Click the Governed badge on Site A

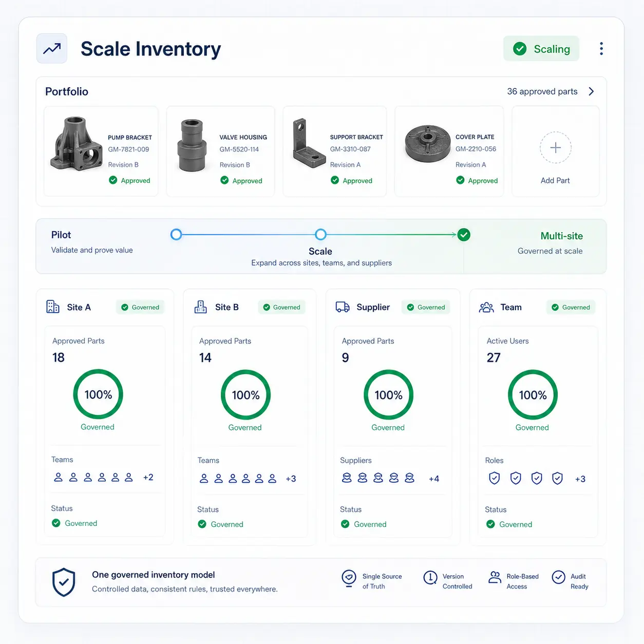click(x=140, y=307)
